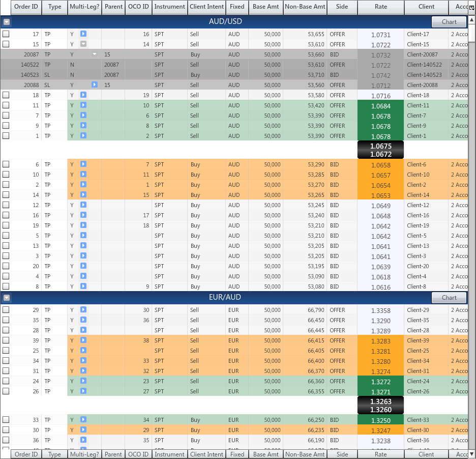Image resolution: width=476 pixels, height=459 pixels.
Task: Click the vertical scrollbar down arrow
Action: pyautogui.click(x=471, y=454)
